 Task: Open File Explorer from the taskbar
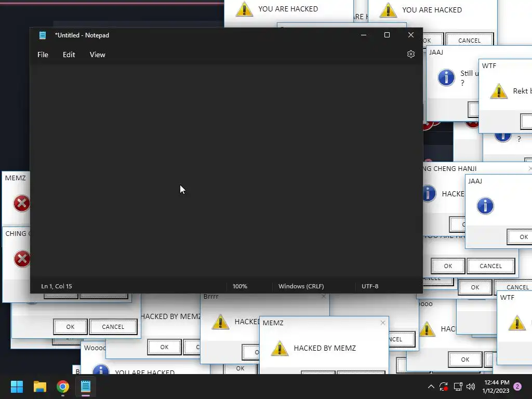coord(39,387)
